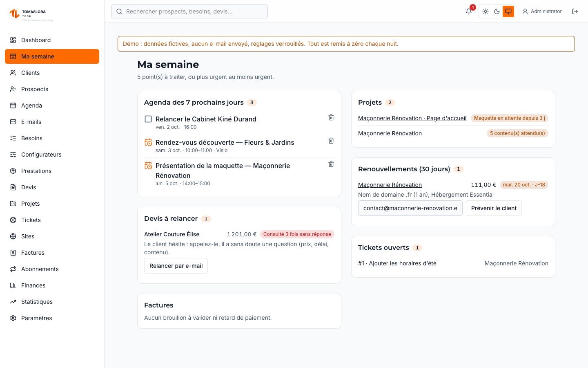Viewport: 588px width, 368px height.
Task: Delete the Fleurs & Jardins rendez-vous
Action: (331, 141)
